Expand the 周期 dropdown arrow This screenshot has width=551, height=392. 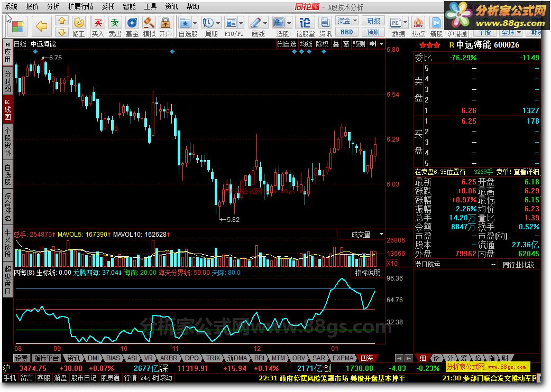[x=218, y=23]
